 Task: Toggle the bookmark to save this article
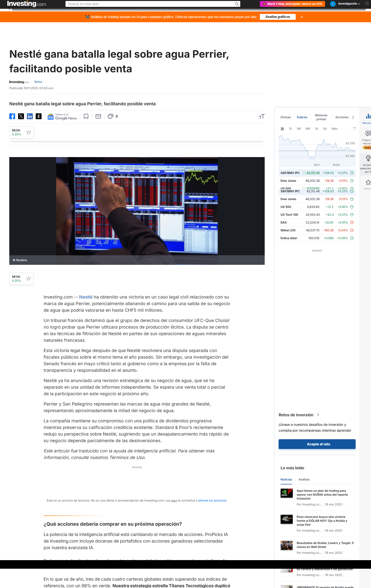coord(86,116)
